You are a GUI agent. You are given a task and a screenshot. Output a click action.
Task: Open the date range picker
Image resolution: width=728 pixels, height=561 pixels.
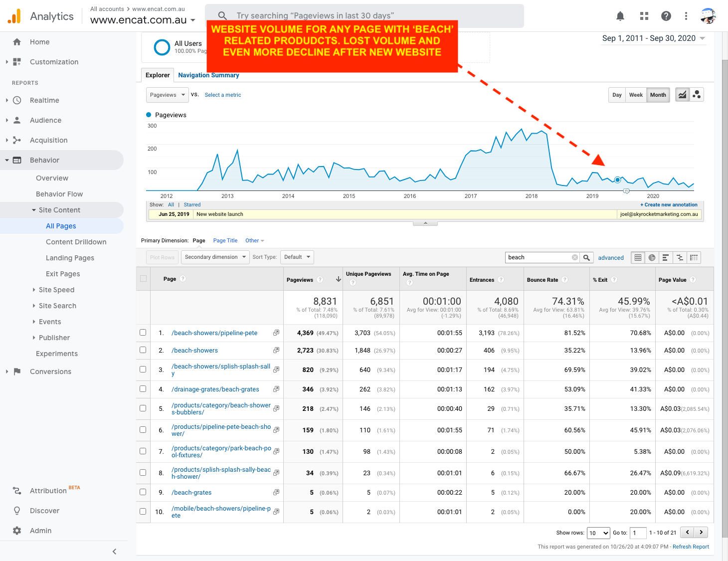pos(654,38)
